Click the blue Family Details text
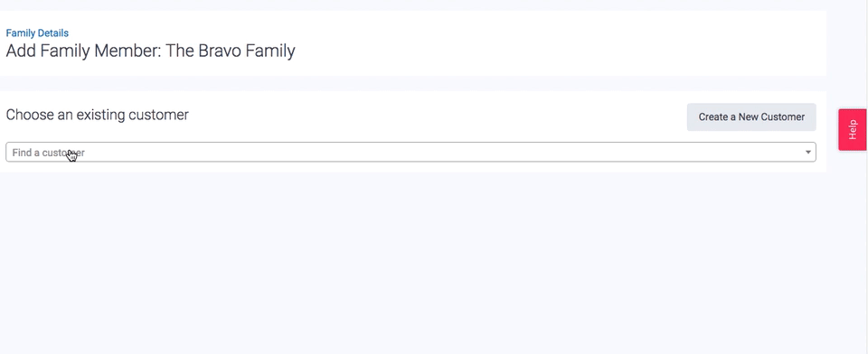 click(37, 33)
